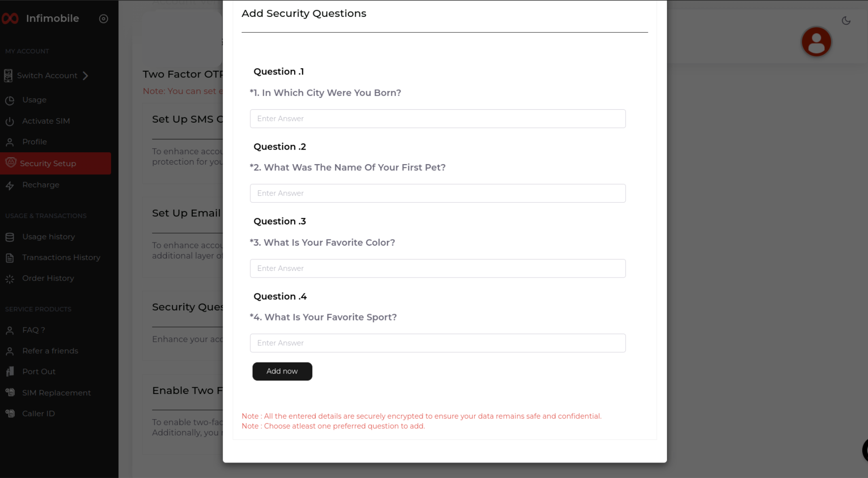The image size is (868, 478).
Task: Click the Activate SIM power icon
Action: [x=10, y=121]
